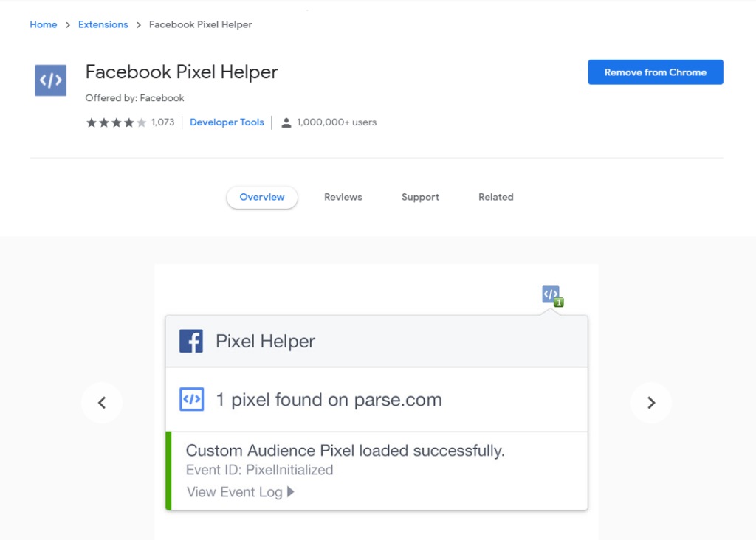Click the star rating icons

pyautogui.click(x=116, y=122)
